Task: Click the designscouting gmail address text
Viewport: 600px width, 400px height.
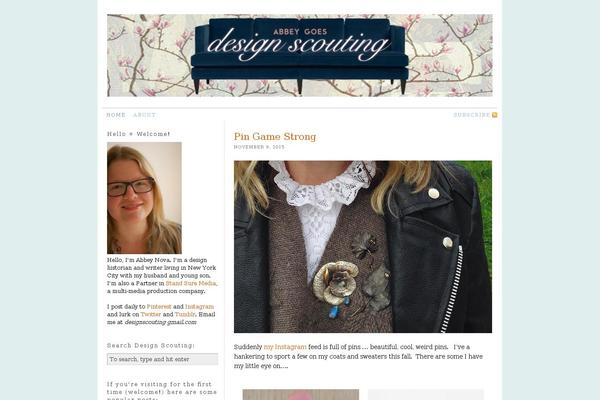Action: pos(160,322)
